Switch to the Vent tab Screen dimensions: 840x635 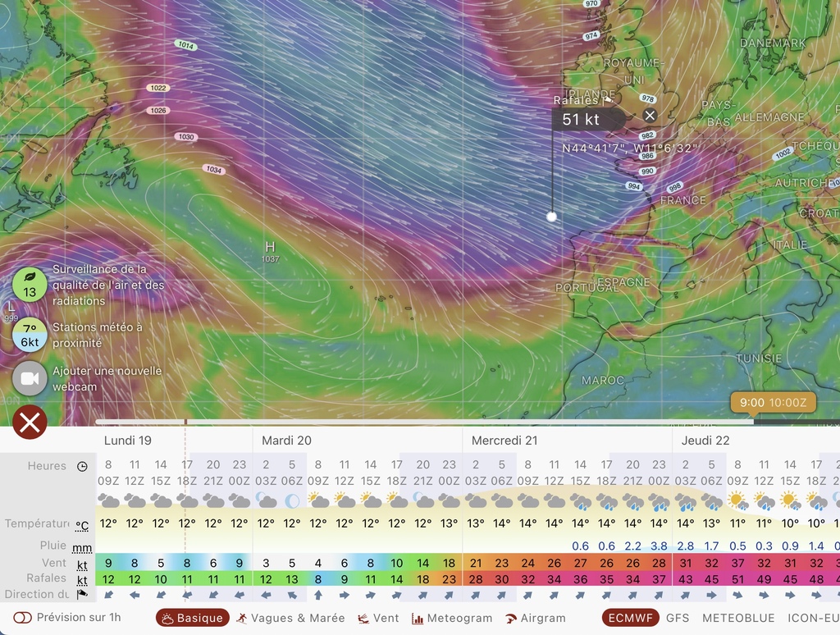coord(378,618)
